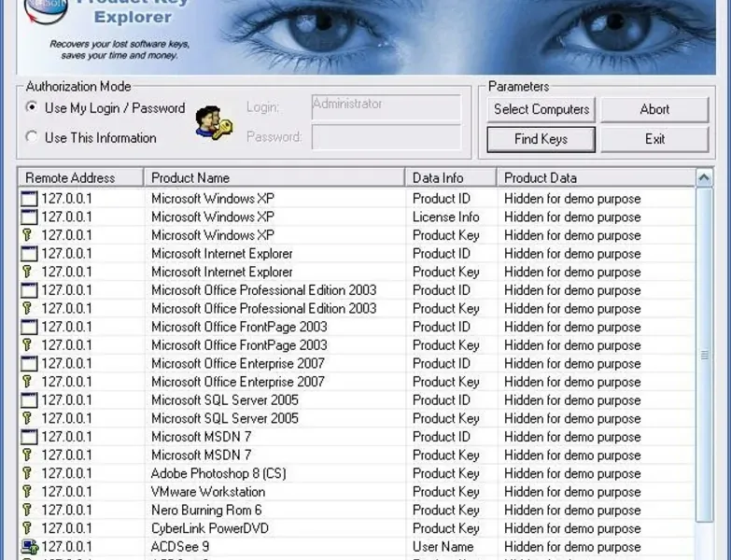The width and height of the screenshot is (731, 560).
Task: Click key icon of Adobe Photoshop 8 row
Action: 27,473
